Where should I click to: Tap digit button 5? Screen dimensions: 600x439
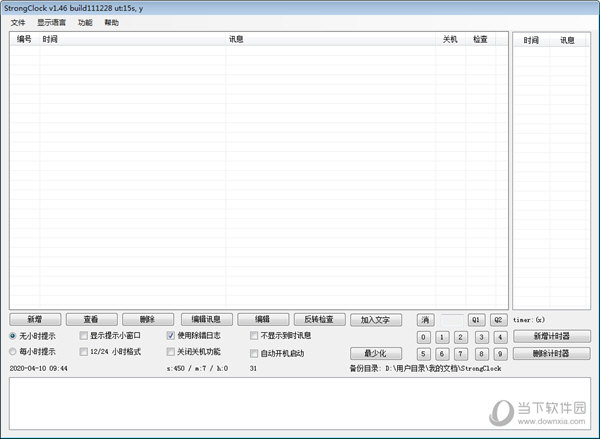tap(423, 354)
